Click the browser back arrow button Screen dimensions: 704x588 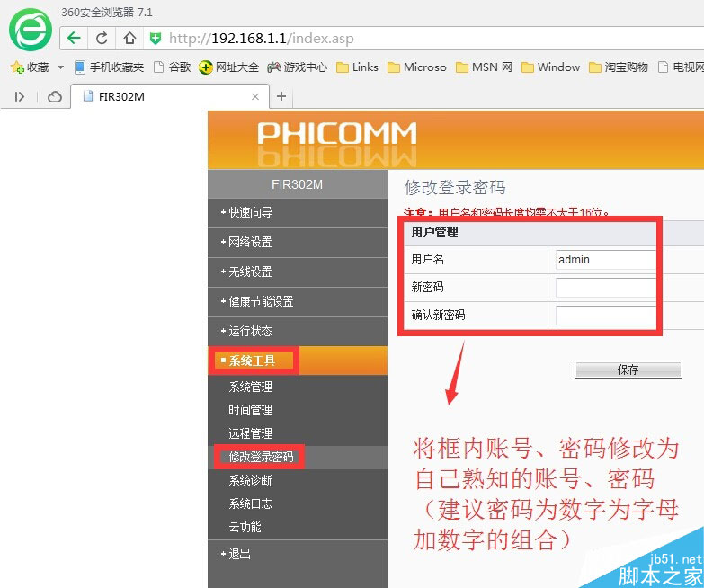tap(74, 38)
